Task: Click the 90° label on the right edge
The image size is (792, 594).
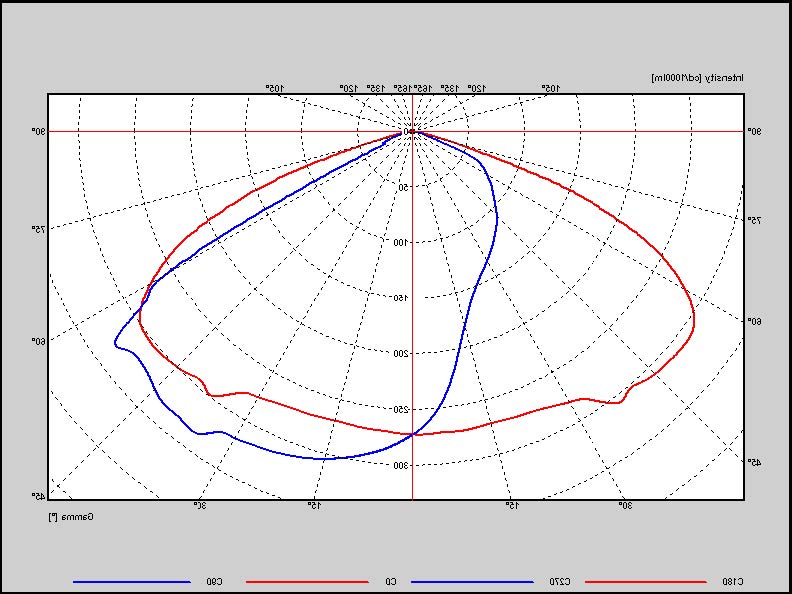Action: coord(754,131)
